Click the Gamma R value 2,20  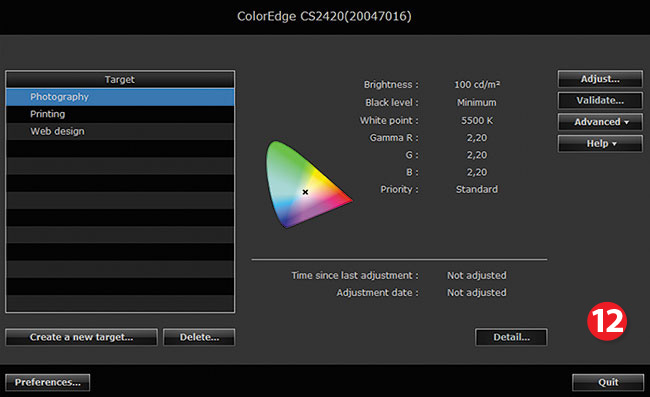click(477, 138)
